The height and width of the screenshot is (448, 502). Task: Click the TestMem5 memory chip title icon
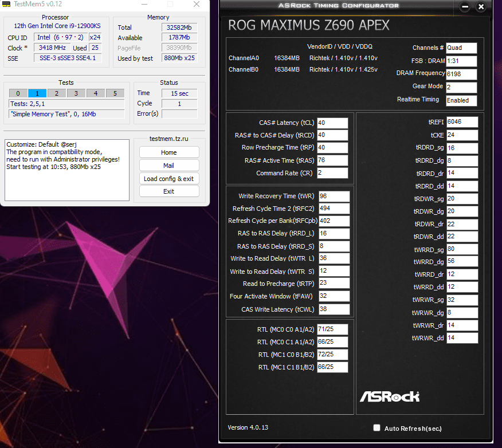point(6,4)
